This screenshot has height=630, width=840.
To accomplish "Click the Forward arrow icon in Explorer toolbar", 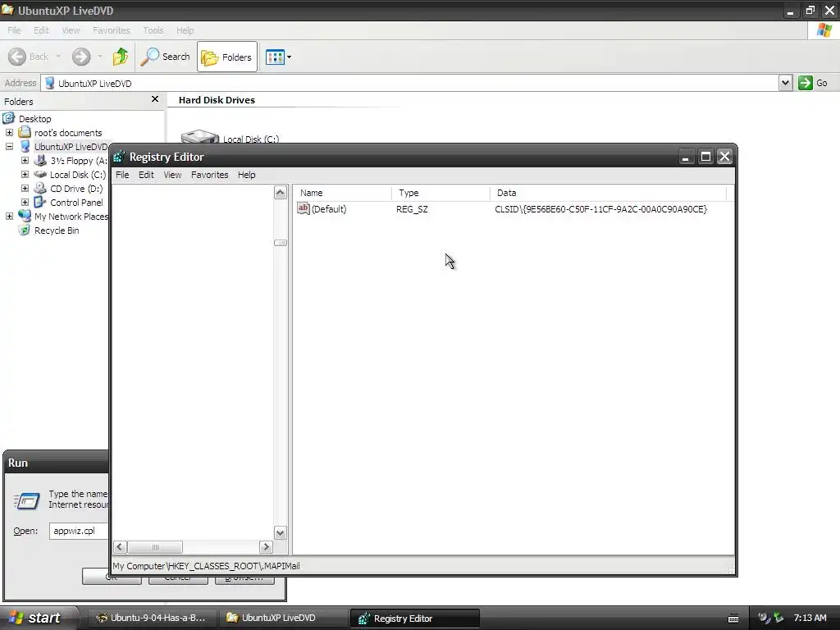I will coord(81,57).
